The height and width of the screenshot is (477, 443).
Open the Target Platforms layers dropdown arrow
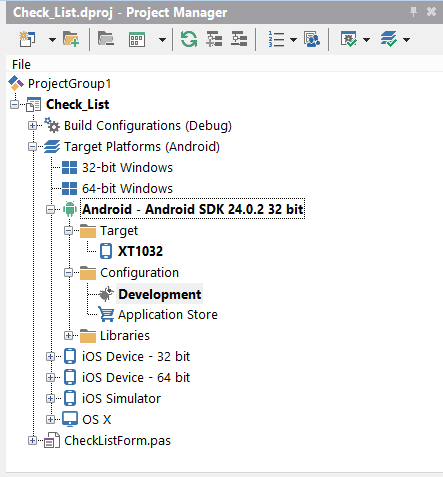coord(406,40)
